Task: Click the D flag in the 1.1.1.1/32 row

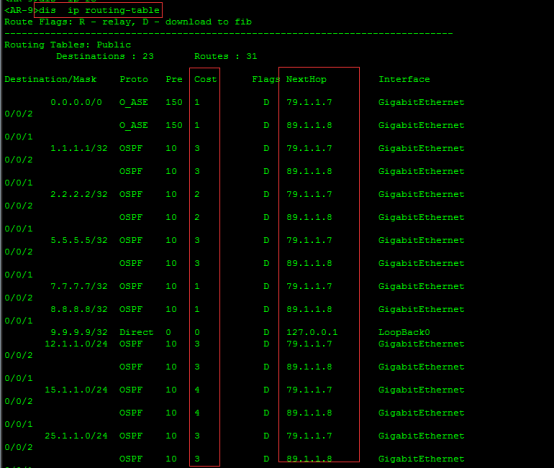Action: [x=266, y=148]
